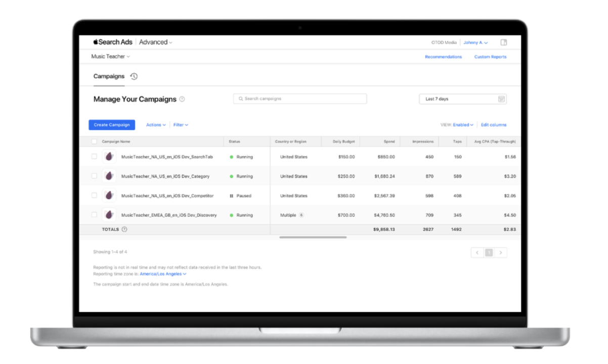This screenshot has height=364, width=608.
Task: Click the paused status icon for Competitor
Action: 232,196
